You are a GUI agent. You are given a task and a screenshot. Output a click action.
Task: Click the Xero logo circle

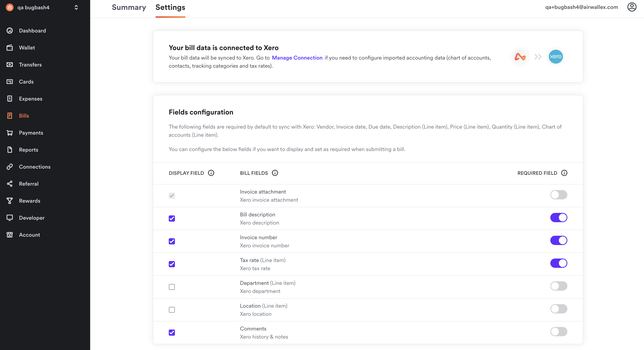(556, 57)
